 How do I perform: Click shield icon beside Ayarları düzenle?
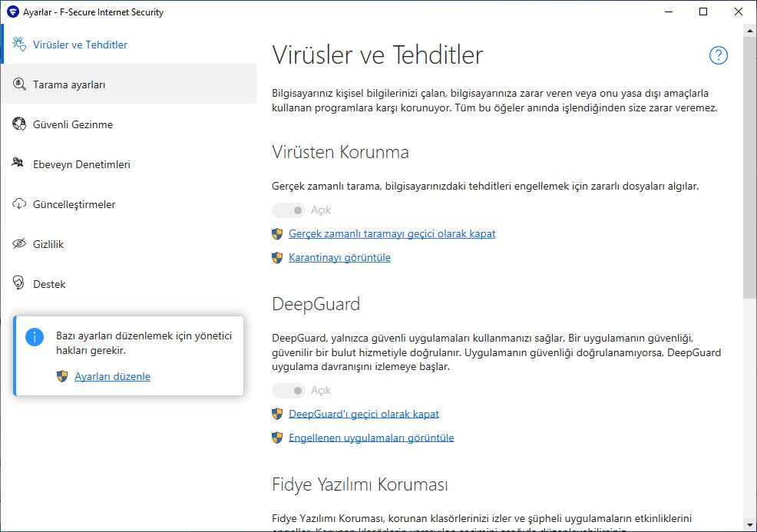tap(62, 376)
